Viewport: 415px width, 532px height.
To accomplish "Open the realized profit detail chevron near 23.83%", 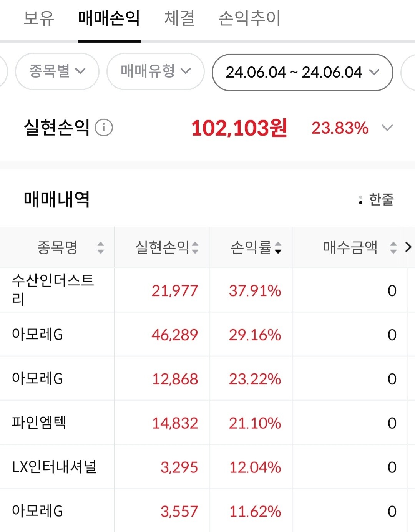I will pos(388,127).
